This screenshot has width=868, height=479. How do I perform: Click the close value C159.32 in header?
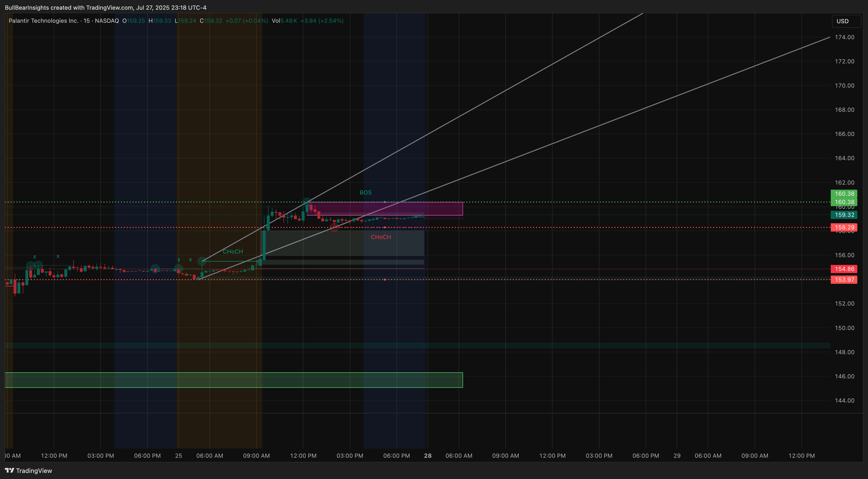[x=211, y=21]
